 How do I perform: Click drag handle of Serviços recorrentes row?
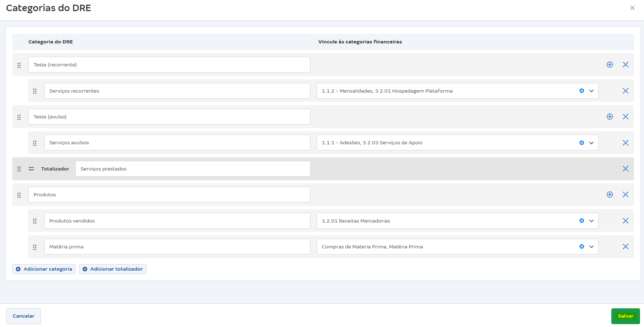pos(35,91)
